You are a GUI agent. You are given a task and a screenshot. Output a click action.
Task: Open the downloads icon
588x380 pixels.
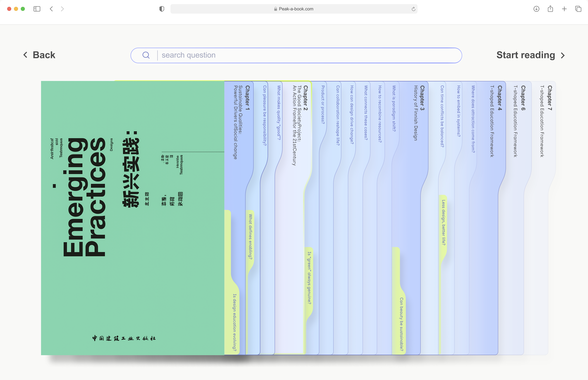click(536, 9)
